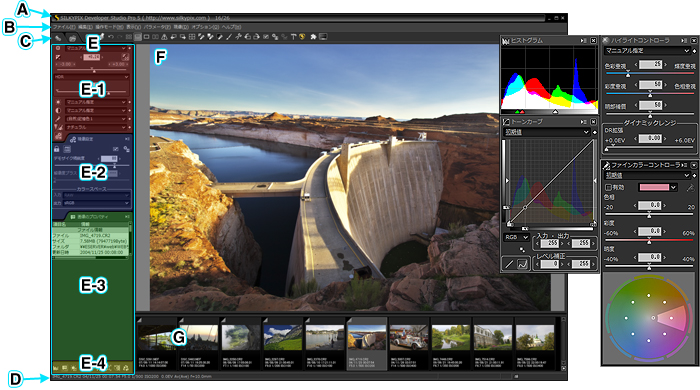Click the DR拡張 value input field
The image size is (700, 390).
(x=650, y=138)
